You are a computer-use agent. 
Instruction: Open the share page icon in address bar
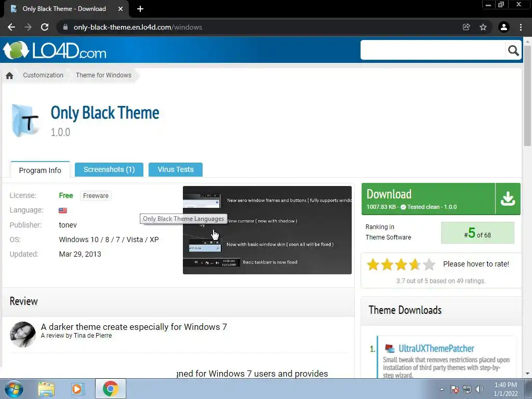pos(467,27)
